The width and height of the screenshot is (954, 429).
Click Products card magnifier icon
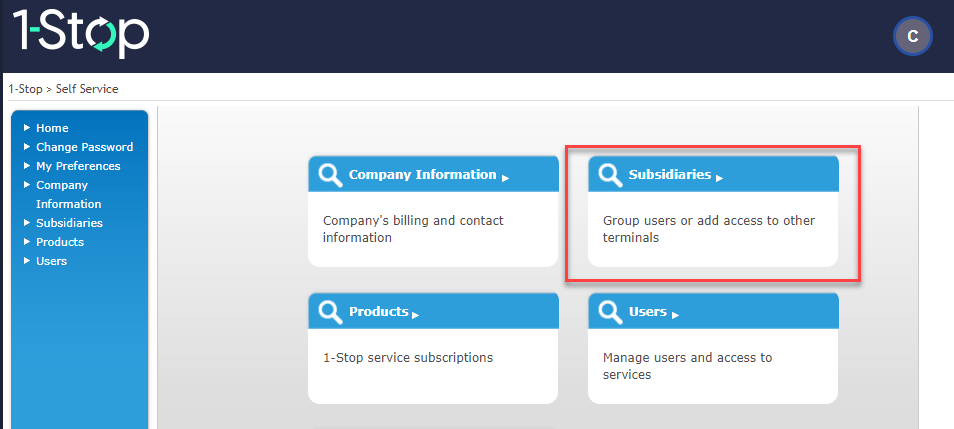click(330, 312)
